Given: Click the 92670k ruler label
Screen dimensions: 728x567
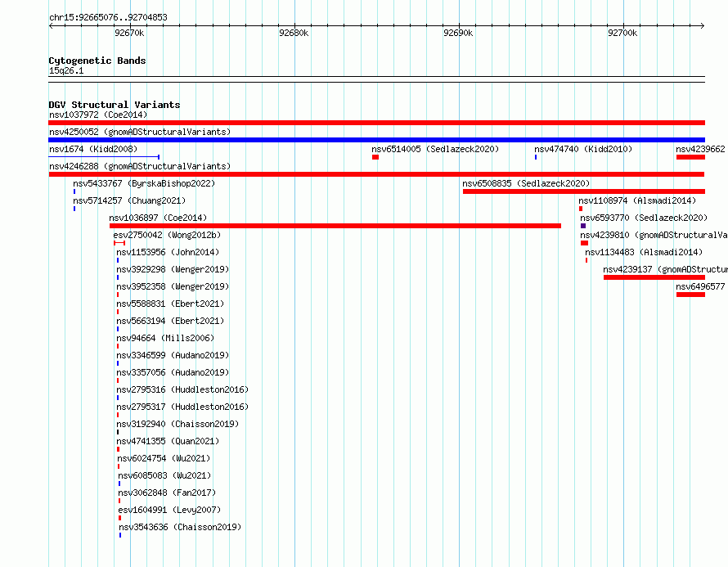Looking at the screenshot, I should coord(129,33).
